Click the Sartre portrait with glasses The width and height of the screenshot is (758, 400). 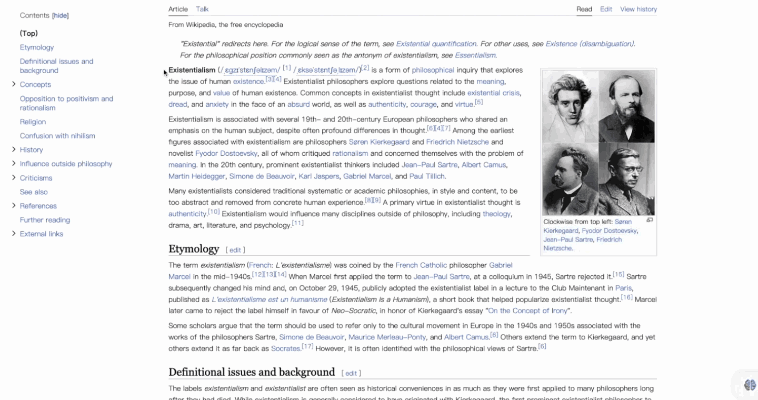pos(627,179)
